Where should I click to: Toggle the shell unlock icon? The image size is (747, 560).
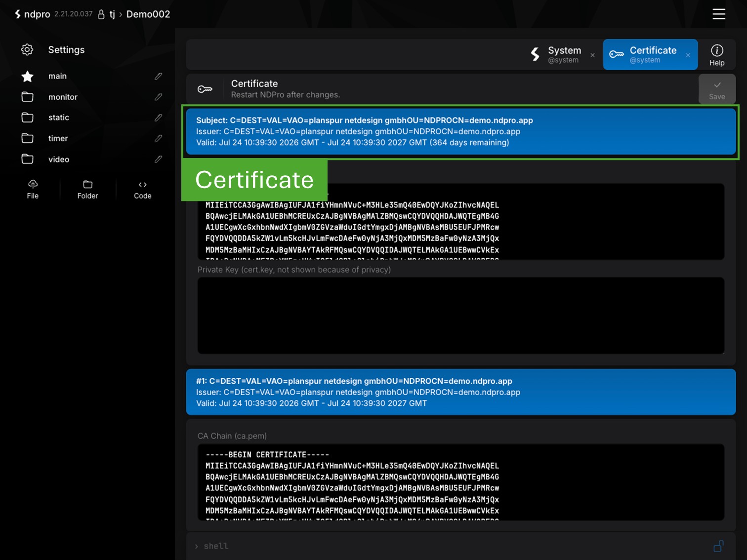(719, 546)
